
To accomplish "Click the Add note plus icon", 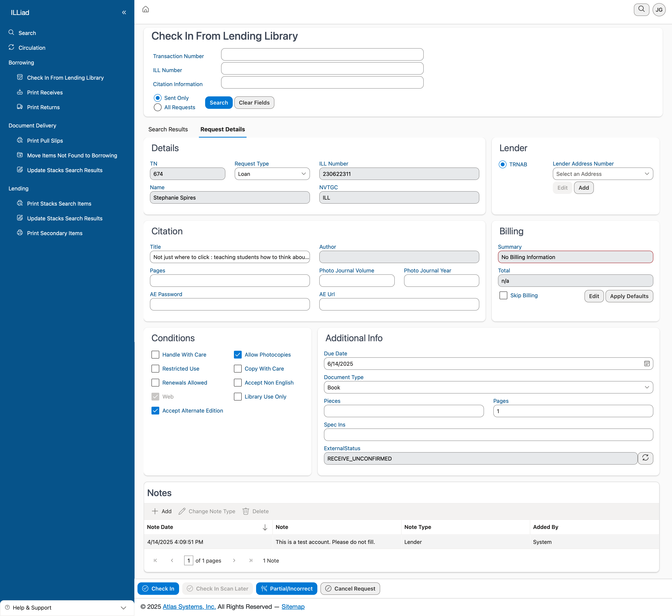I will click(155, 511).
